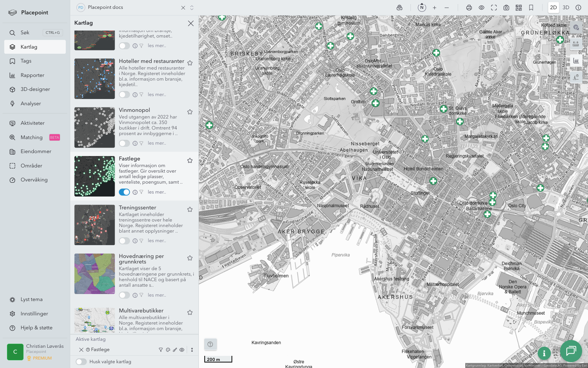
Task: Expand reorder arrows for active Fastlege layer
Action: pyautogui.click(x=192, y=350)
